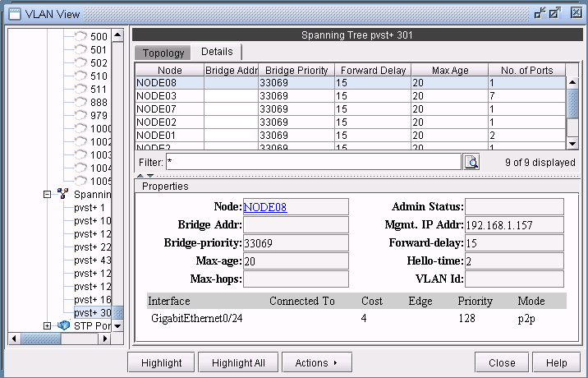
Task: Click the Spanning Tree network icon
Action: tap(62, 194)
